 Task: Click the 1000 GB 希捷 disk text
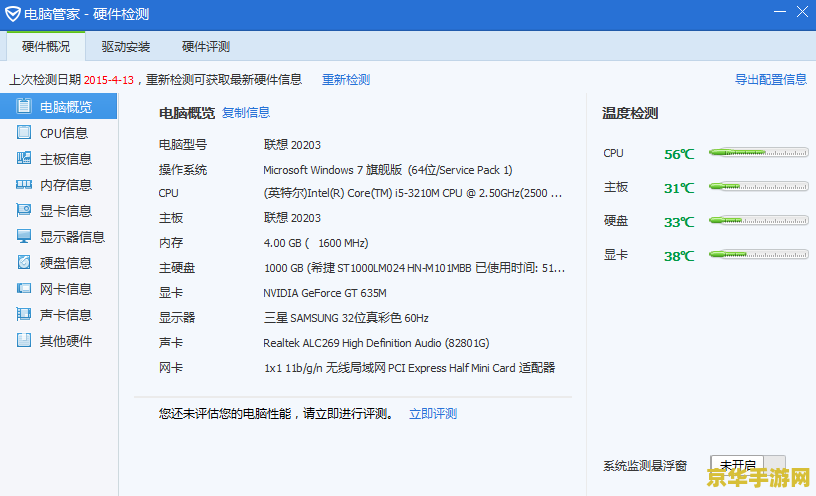414,268
